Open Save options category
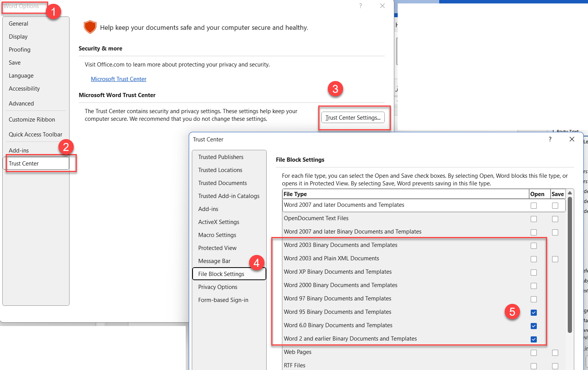The image size is (588, 370). tap(36, 63)
